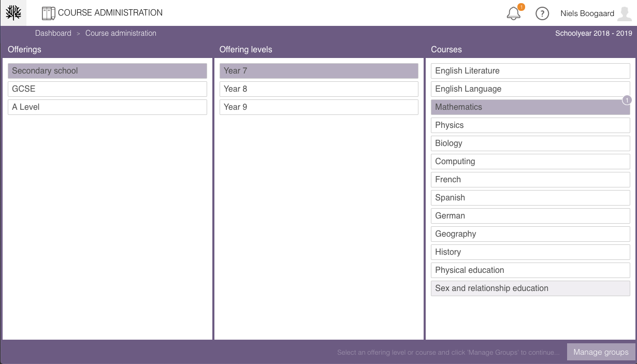Select the Sex and relationship education course
Image resolution: width=637 pixels, height=364 pixels.
pyautogui.click(x=530, y=288)
